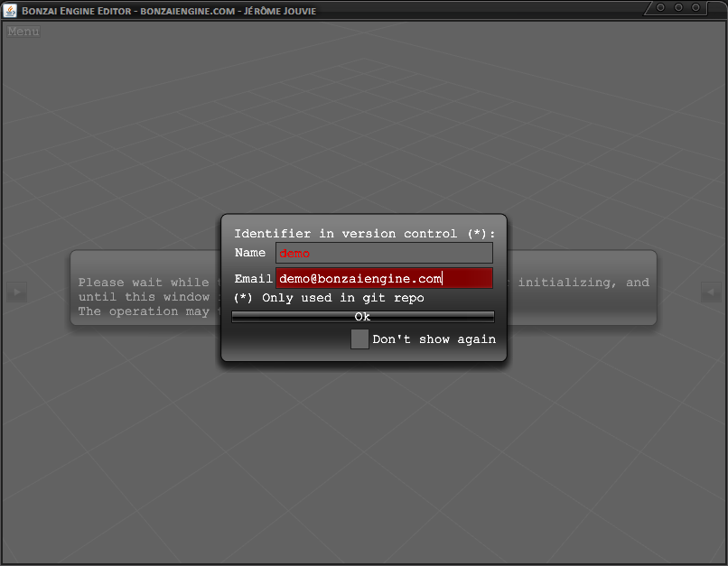Minimize the Bonzai Engine Editor window
Screen dimensions: 728x566
coord(661,7)
